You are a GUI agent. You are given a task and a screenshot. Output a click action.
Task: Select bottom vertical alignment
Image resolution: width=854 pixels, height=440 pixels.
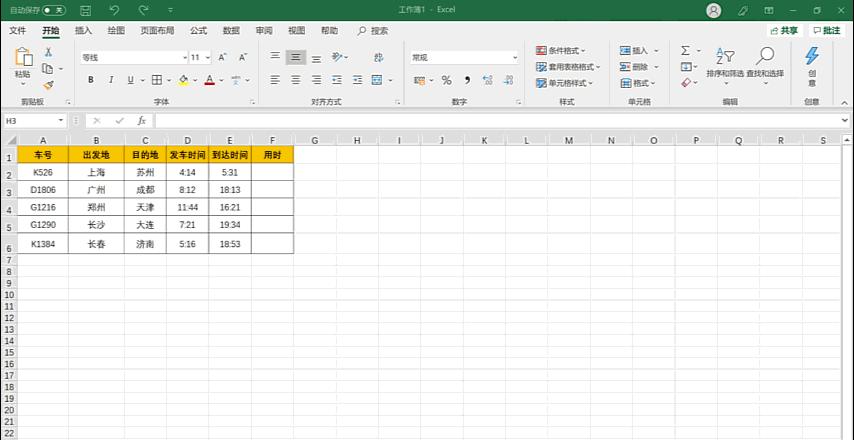pyautogui.click(x=316, y=57)
